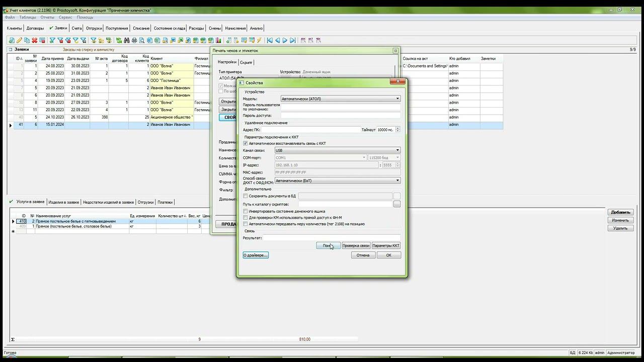The height and width of the screenshot is (362, 644).
Task: Switch to the Договоры tab
Action: coord(35,28)
